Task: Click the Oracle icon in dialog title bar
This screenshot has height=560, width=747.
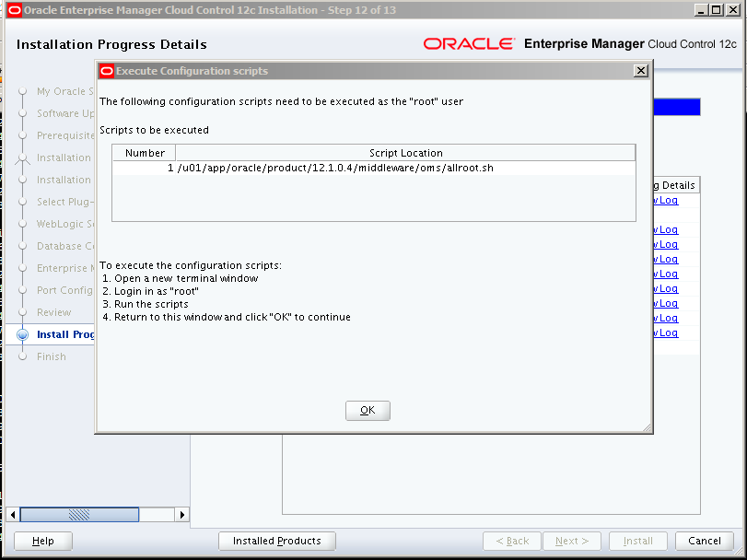Action: (107, 71)
